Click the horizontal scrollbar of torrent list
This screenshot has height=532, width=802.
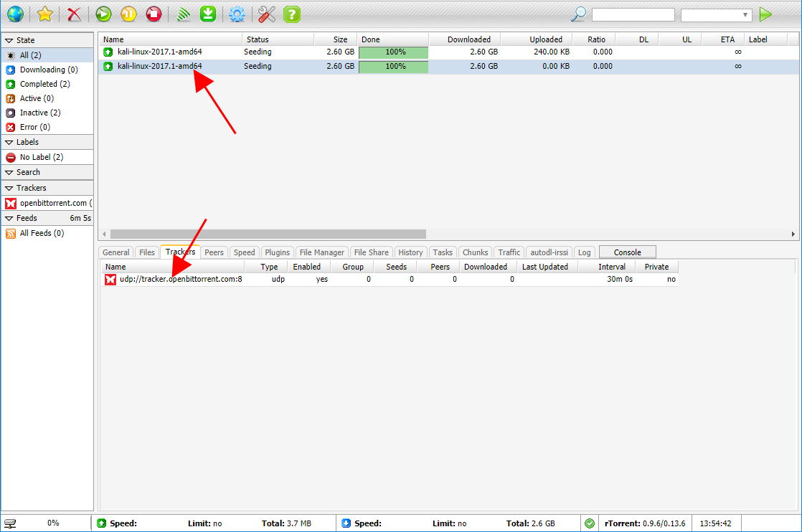tap(268, 234)
